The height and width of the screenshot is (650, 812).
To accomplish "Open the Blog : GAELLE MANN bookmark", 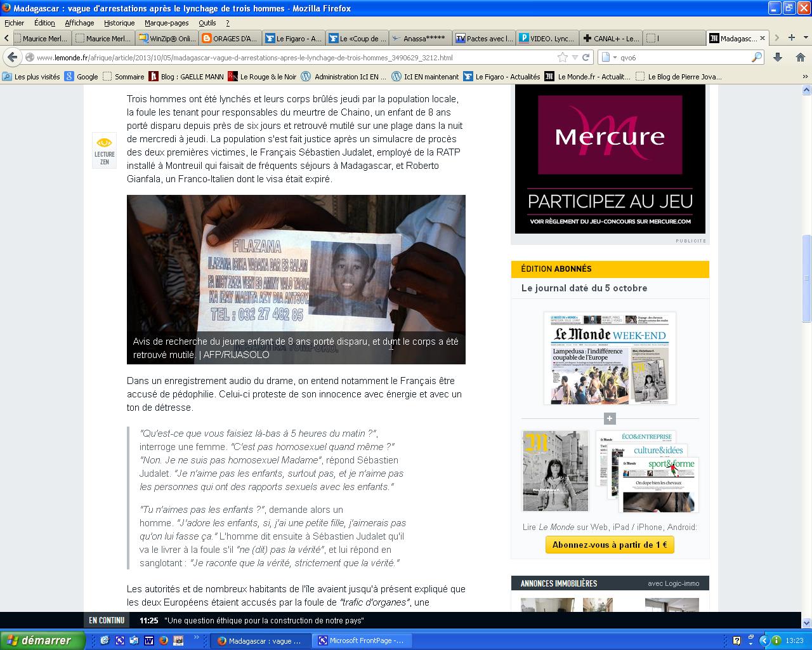I will [187, 76].
